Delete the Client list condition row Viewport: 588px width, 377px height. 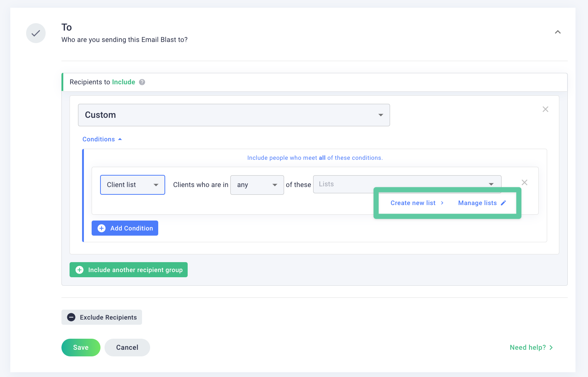coord(524,183)
